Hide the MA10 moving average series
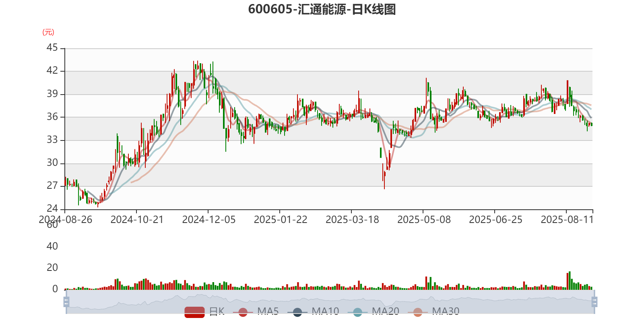The height and width of the screenshot is (322, 644). pos(313,312)
